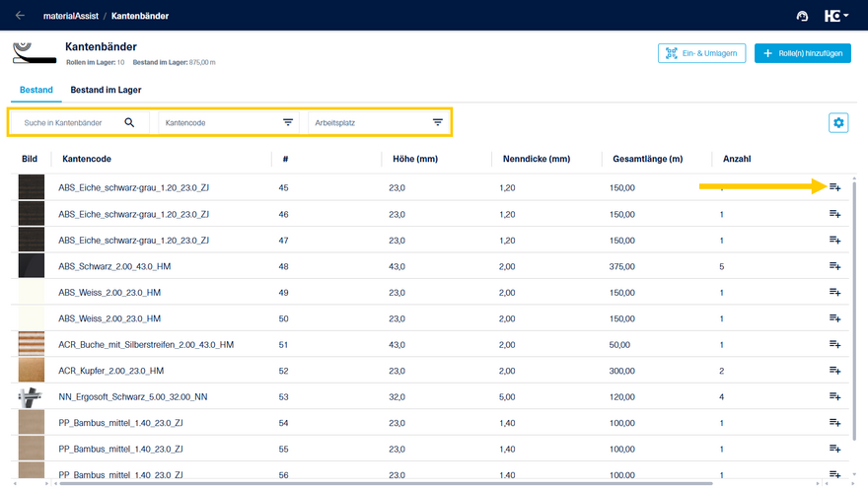
Task: Sort by Gesamtlänge (m) column header
Action: (648, 159)
